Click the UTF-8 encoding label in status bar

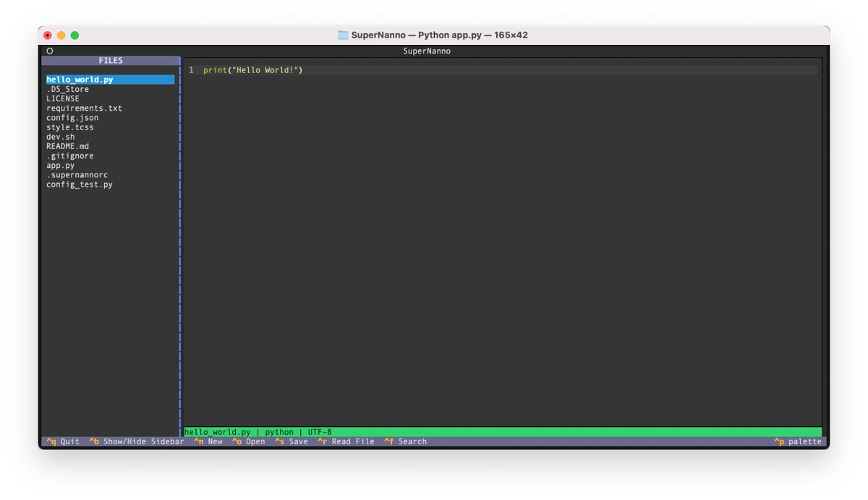point(320,432)
